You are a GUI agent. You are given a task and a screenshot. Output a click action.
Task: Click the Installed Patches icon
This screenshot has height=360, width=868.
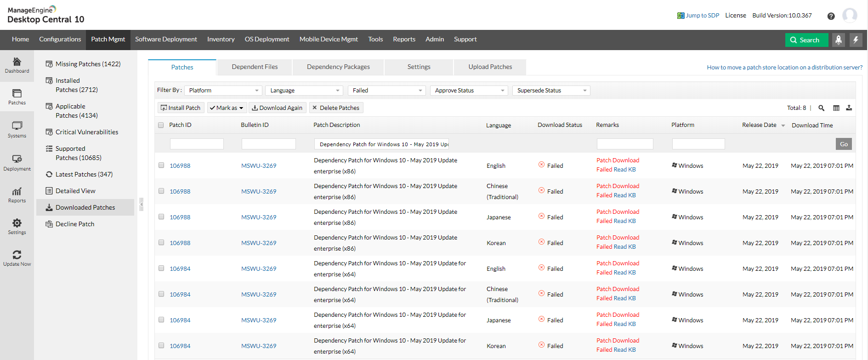pyautogui.click(x=49, y=80)
